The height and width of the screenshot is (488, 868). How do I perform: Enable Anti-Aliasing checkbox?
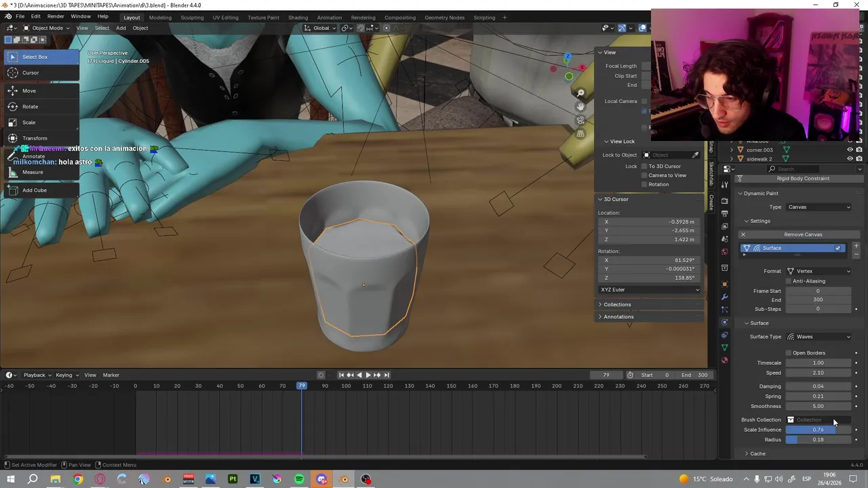tap(788, 281)
